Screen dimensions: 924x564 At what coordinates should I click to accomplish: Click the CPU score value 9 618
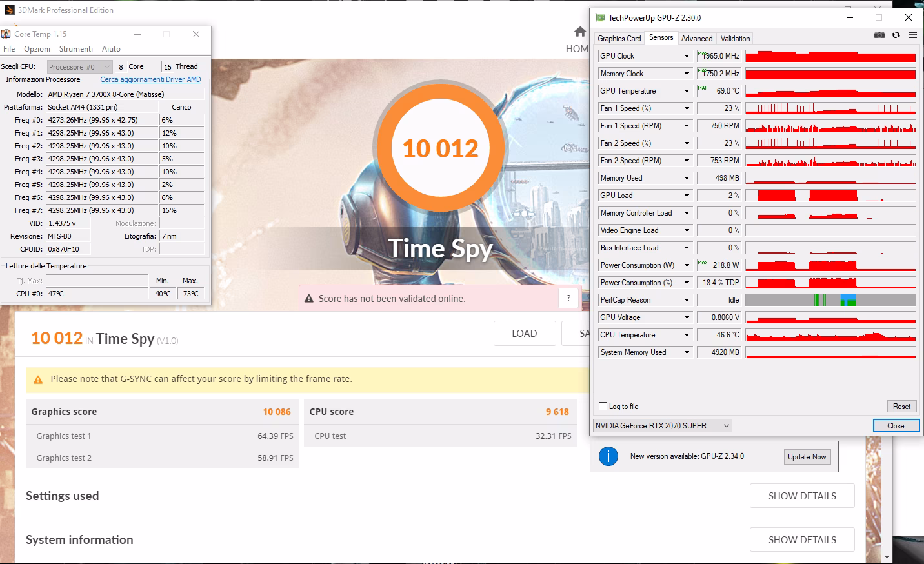click(x=557, y=412)
